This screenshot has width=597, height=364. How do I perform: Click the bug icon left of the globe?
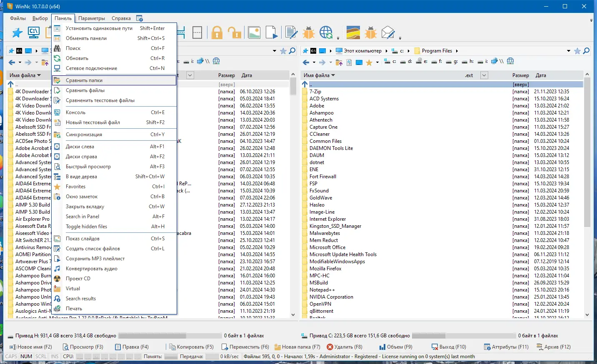[309, 32]
